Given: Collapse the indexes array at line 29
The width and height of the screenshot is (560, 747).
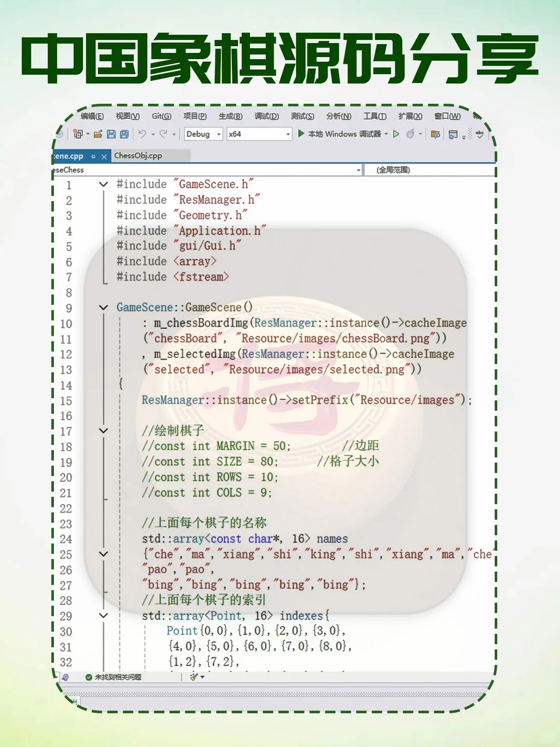Looking at the screenshot, I should coord(103,615).
